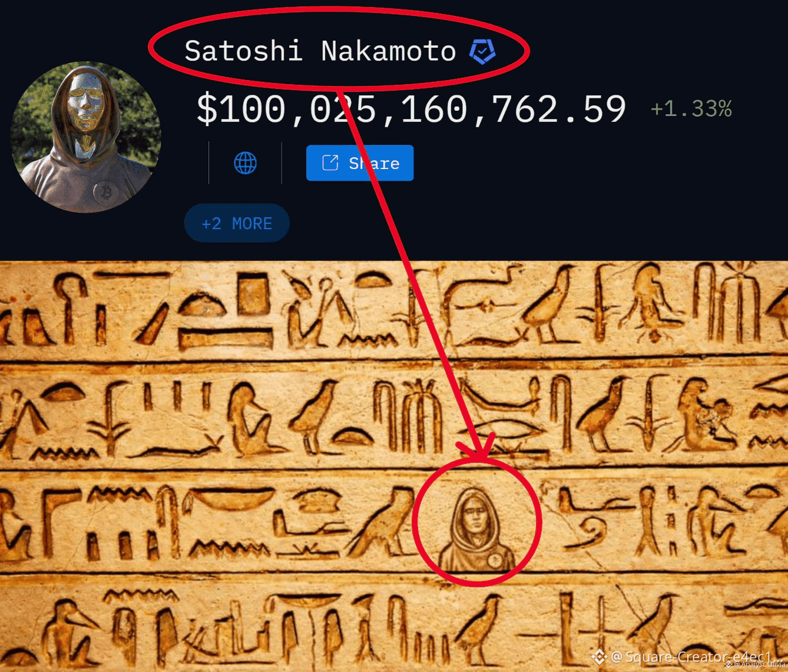Click the export arrow icon inside Share
The image size is (788, 672).
pyautogui.click(x=330, y=163)
